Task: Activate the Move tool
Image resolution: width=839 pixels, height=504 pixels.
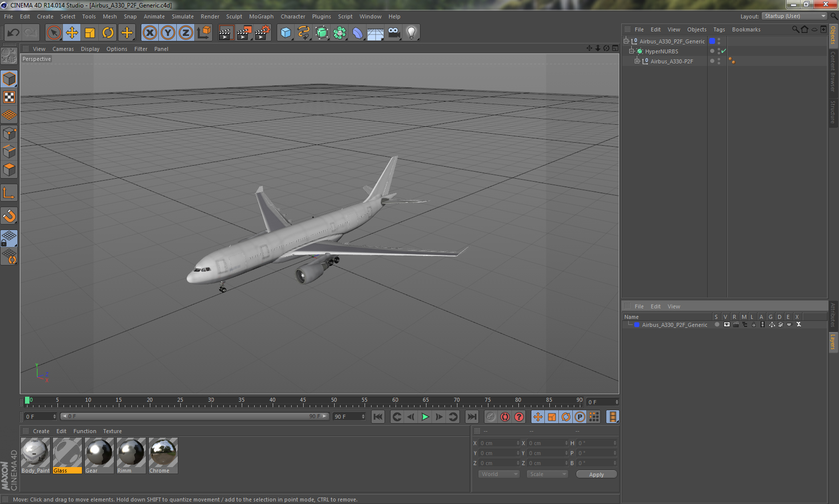Action: point(72,33)
